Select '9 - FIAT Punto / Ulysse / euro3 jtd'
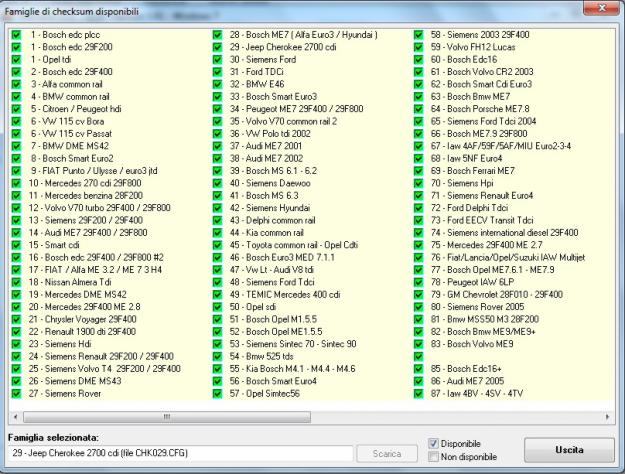This screenshot has height=474, width=625. click(94, 171)
